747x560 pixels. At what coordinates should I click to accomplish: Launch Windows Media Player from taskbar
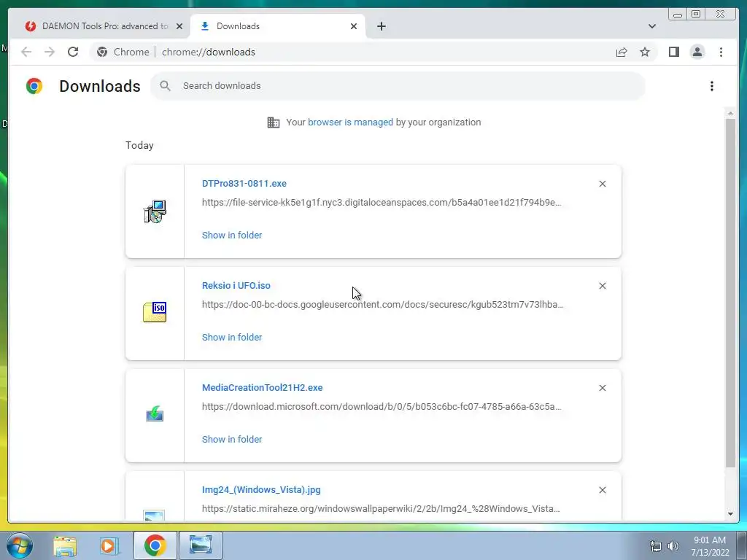point(109,545)
